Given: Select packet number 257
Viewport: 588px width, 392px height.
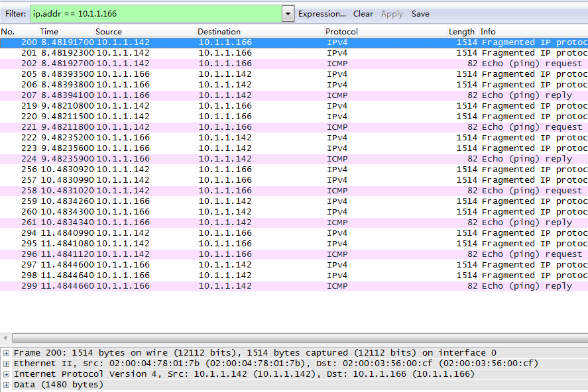Looking at the screenshot, I should click(x=294, y=180).
